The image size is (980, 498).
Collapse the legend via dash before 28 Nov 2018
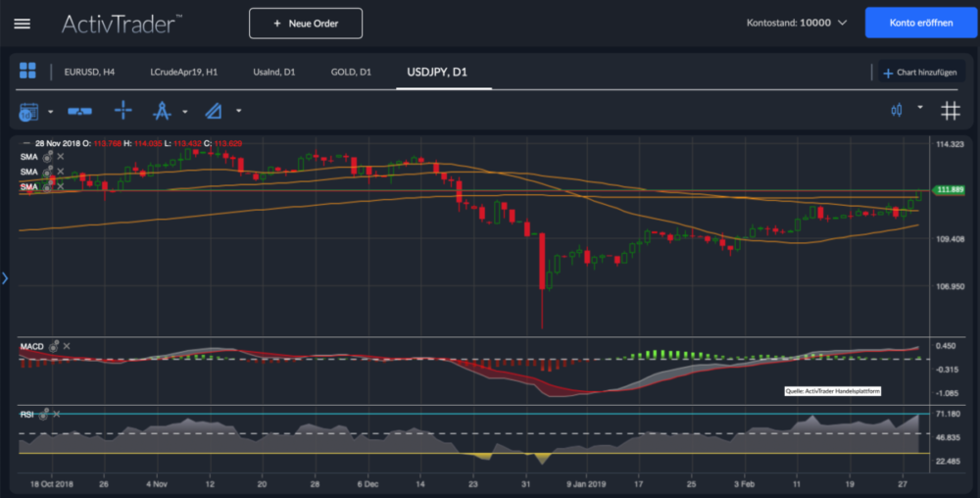click(26, 144)
